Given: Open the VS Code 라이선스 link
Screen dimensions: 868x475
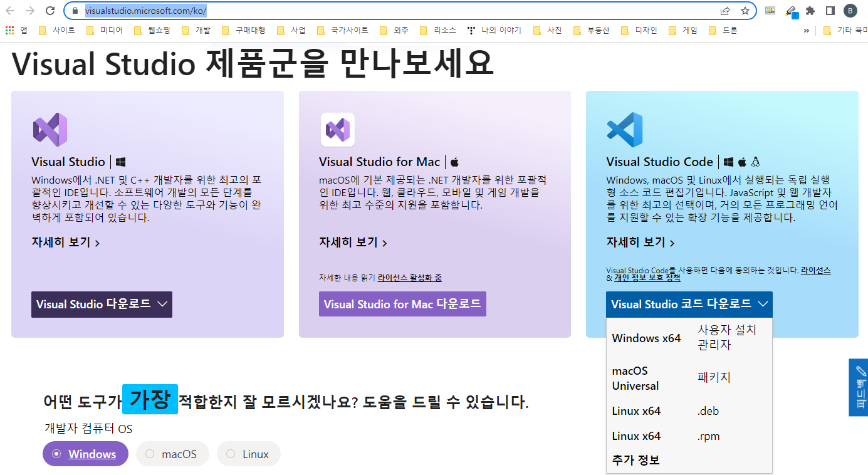Looking at the screenshot, I should coord(816,270).
